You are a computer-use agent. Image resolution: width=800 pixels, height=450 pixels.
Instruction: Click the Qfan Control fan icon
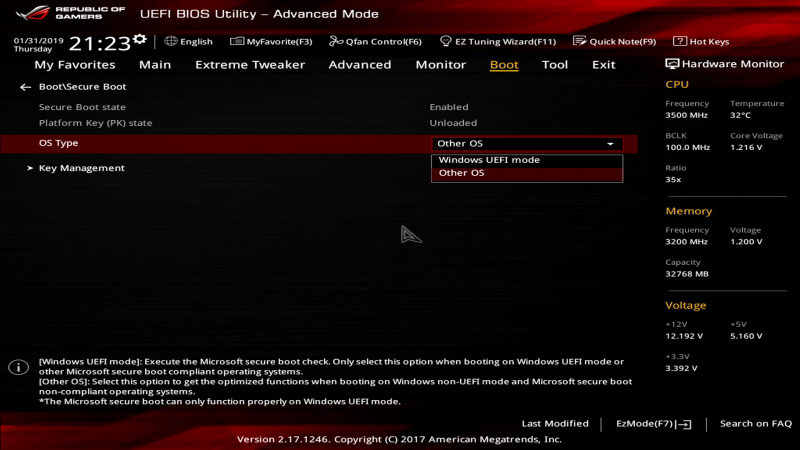(x=336, y=41)
